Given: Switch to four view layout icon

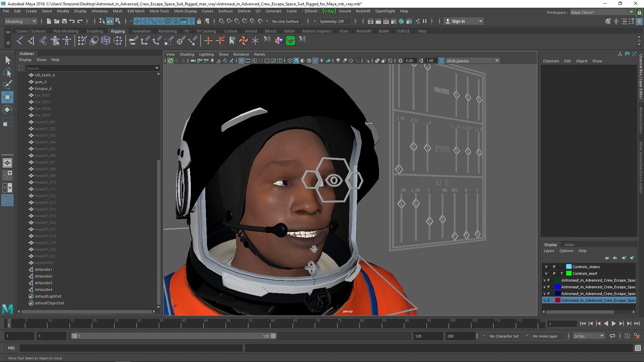Looking at the screenshot, I should (x=7, y=175).
